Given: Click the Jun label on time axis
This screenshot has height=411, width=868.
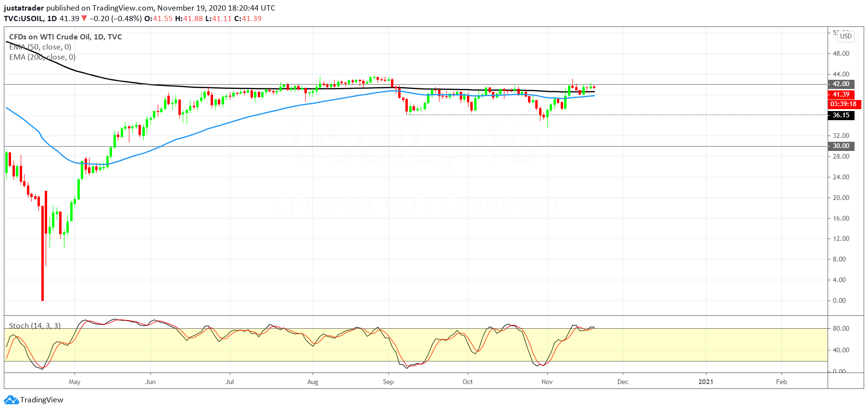Looking at the screenshot, I should (151, 382).
